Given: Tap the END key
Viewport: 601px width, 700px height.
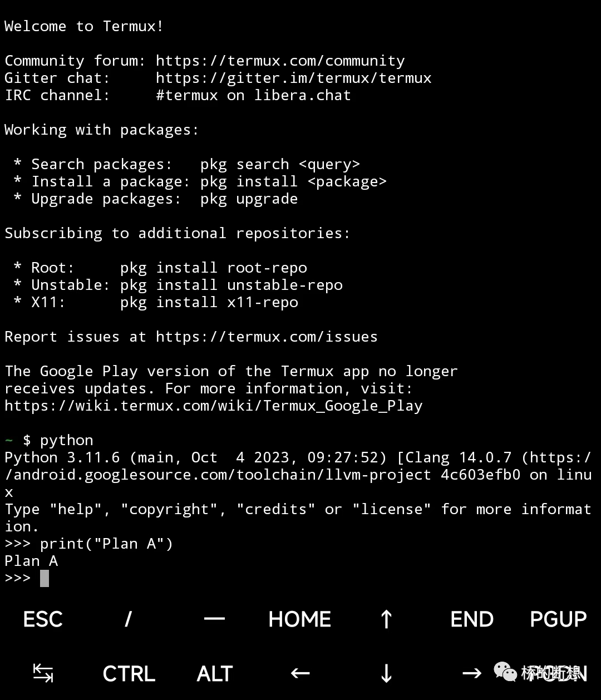Looking at the screenshot, I should tap(472, 619).
